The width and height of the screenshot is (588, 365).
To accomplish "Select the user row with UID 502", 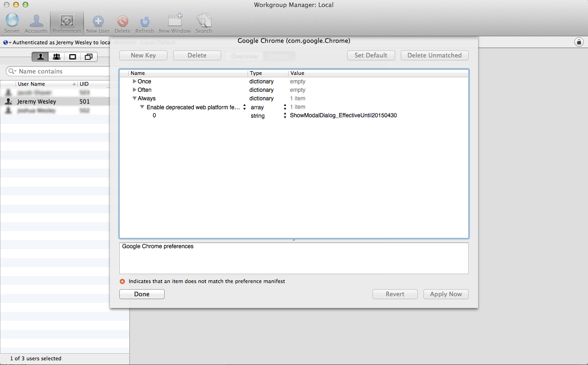I will pos(55,110).
